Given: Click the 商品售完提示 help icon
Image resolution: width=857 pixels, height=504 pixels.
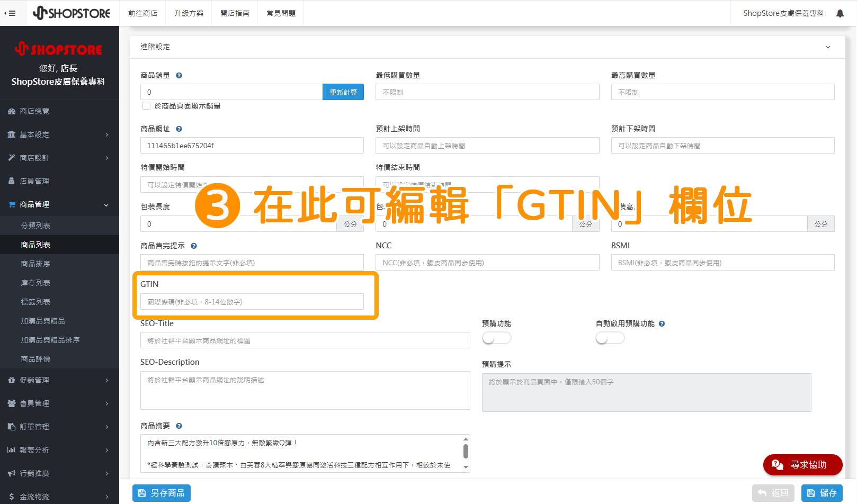Looking at the screenshot, I should [194, 246].
